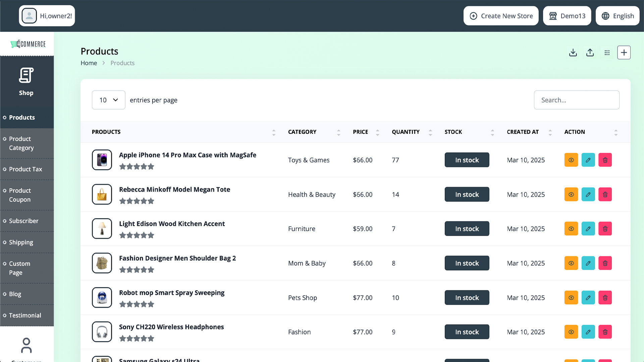
Task: Click the iPhone case product thumbnail
Action: coord(102,160)
